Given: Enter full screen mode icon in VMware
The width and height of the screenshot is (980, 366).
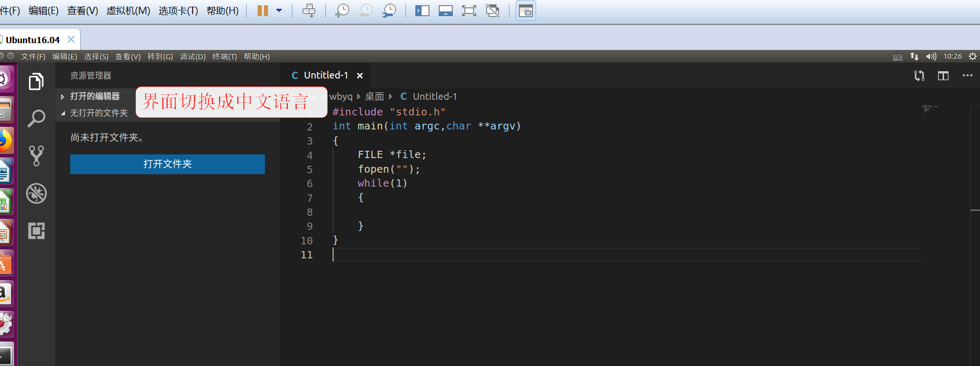Looking at the screenshot, I should coord(469,11).
